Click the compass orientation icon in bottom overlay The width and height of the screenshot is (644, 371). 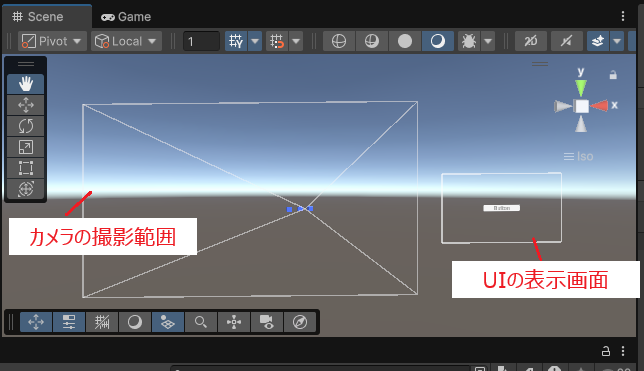coord(300,322)
